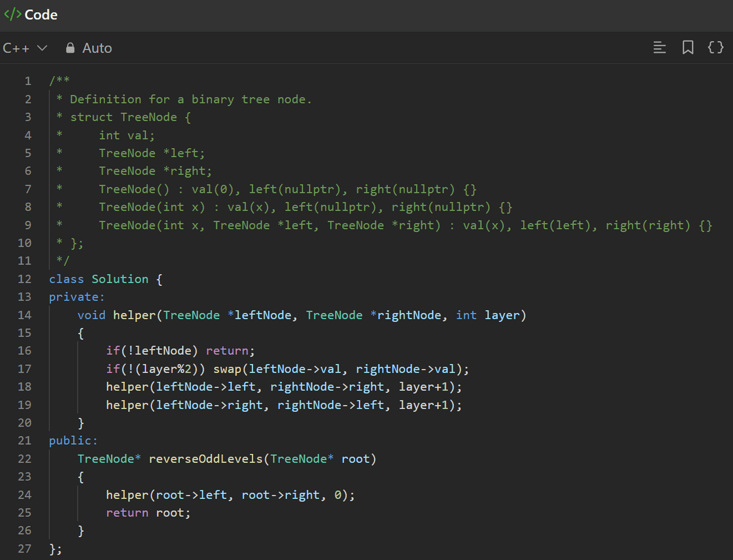Click the format code lines icon

coord(660,48)
